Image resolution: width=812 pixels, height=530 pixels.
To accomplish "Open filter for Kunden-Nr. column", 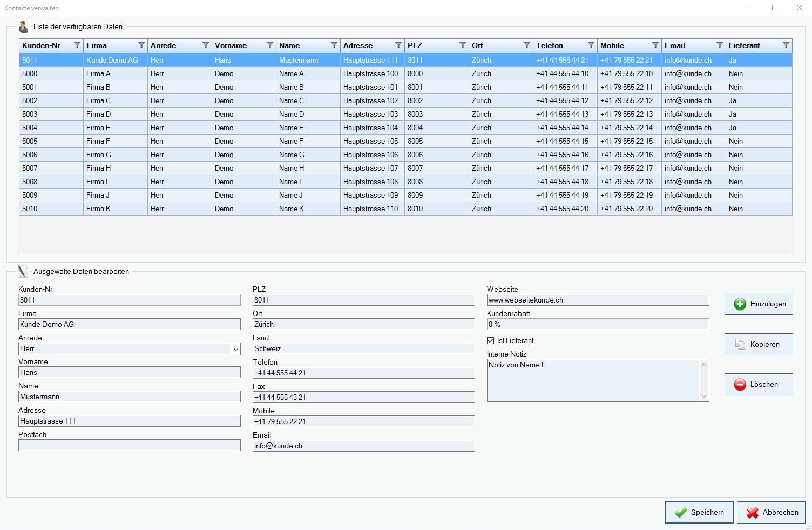I will (77, 45).
